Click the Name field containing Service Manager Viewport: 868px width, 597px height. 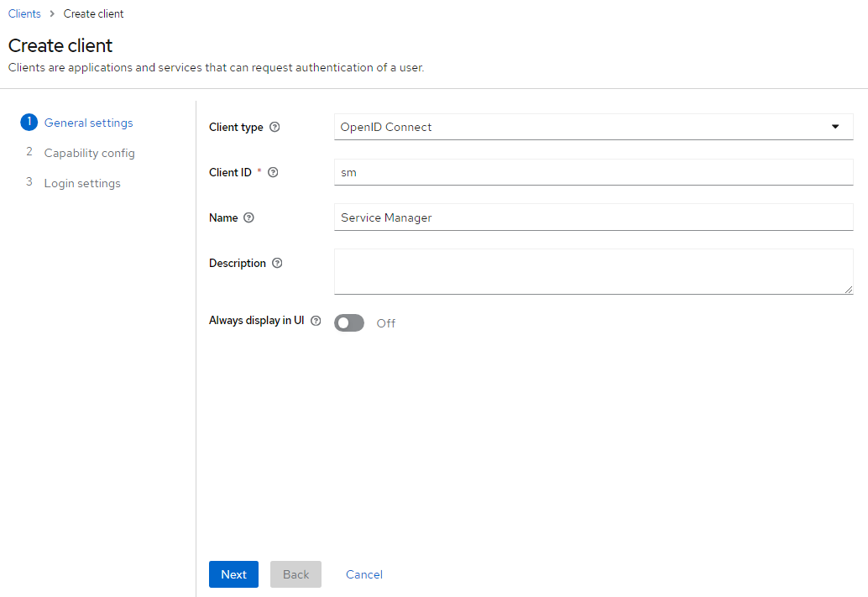(x=588, y=217)
